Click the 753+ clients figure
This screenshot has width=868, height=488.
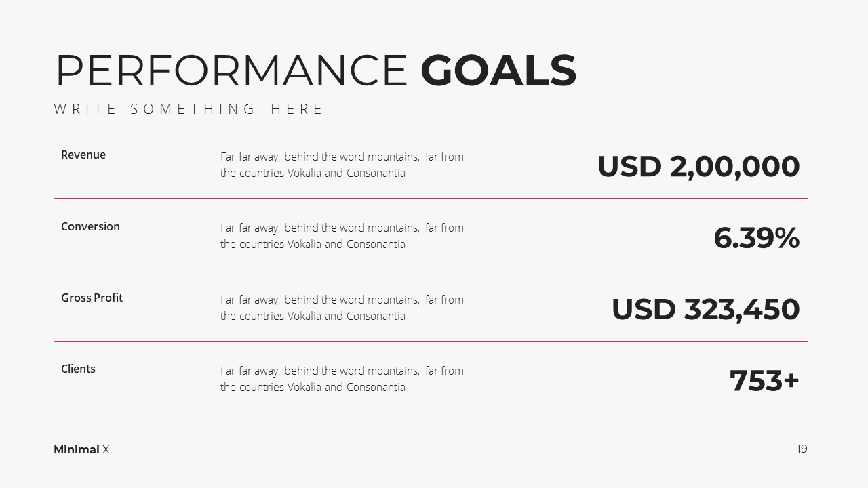pyautogui.click(x=764, y=381)
